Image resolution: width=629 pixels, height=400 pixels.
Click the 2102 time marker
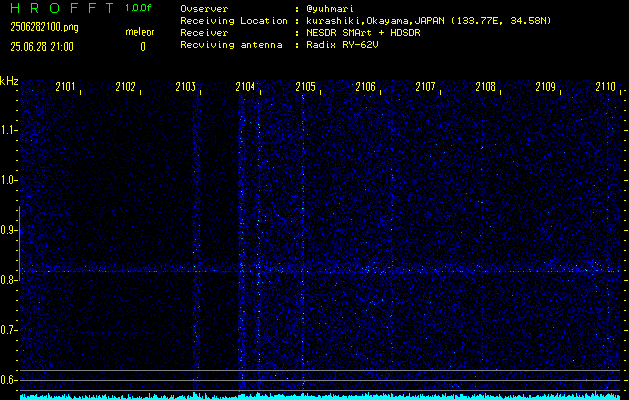[125, 87]
